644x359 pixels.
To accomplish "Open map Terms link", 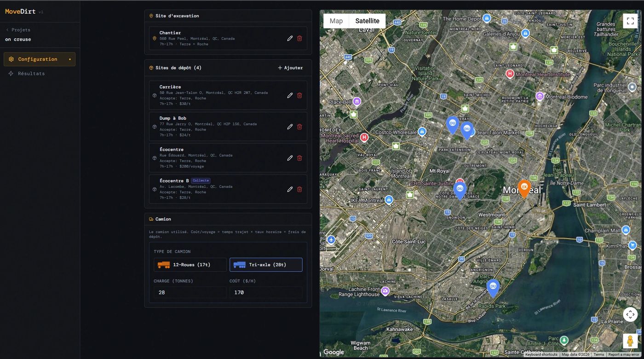I will 598,354.
